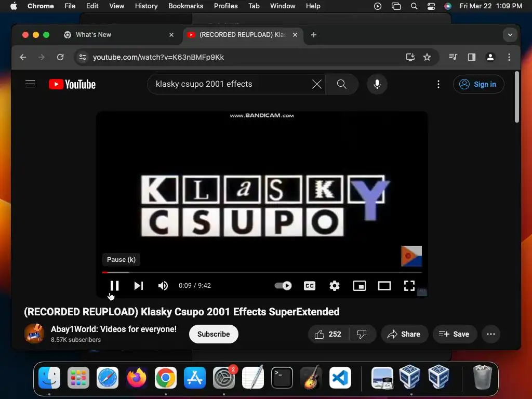The width and height of the screenshot is (532, 399).
Task: Save video to playlist
Action: click(454, 334)
